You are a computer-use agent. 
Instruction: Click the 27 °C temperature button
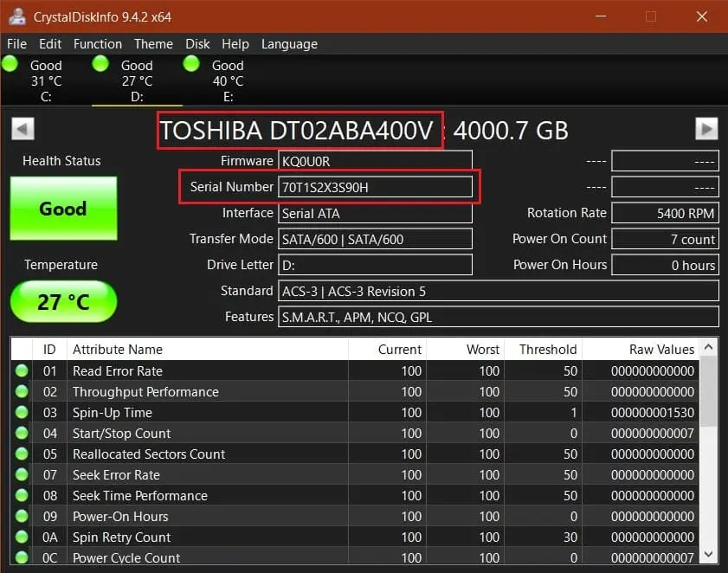point(63,302)
